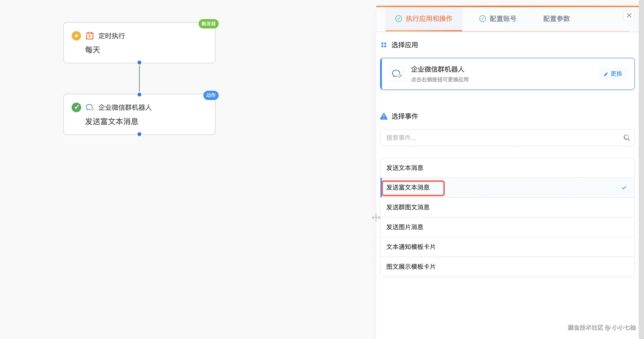The width and height of the screenshot is (644, 339).
Task: Click the warning triangle beside 选择事件
Action: click(x=384, y=116)
